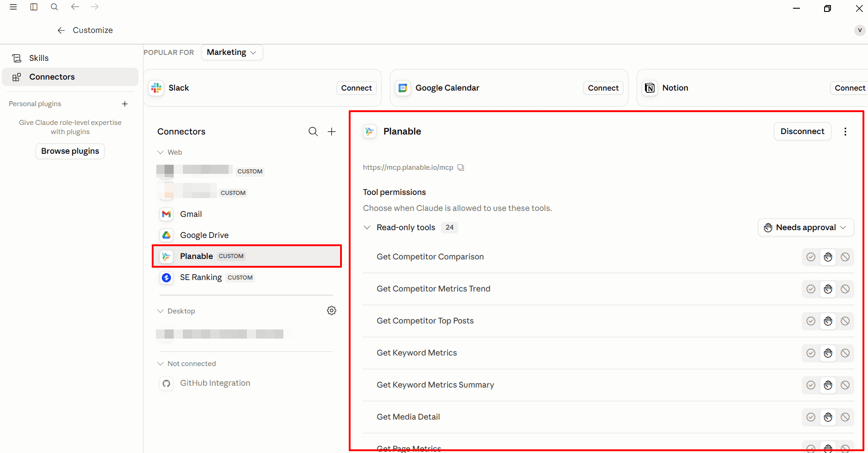This screenshot has height=453, width=868.
Task: Open the Planable more options menu
Action: [845, 132]
